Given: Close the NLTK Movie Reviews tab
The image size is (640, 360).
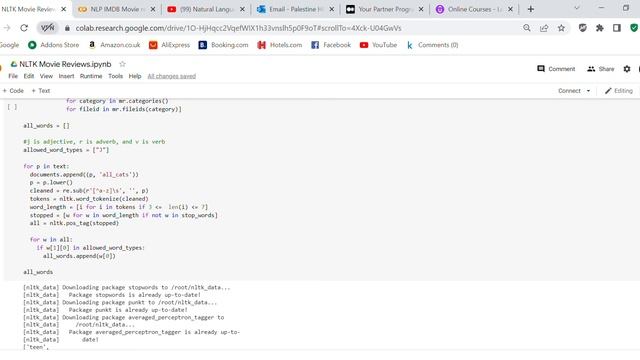Looking at the screenshot, I should coord(63,9).
